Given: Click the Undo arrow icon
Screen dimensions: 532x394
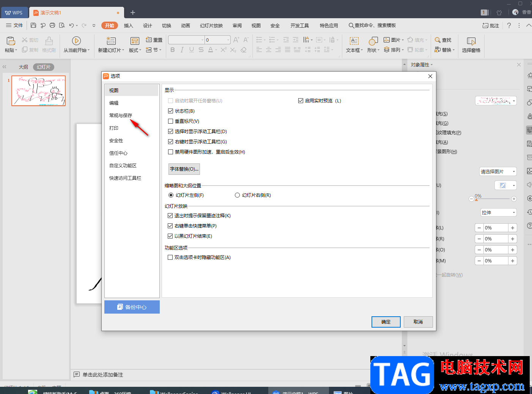Looking at the screenshot, I should point(71,25).
